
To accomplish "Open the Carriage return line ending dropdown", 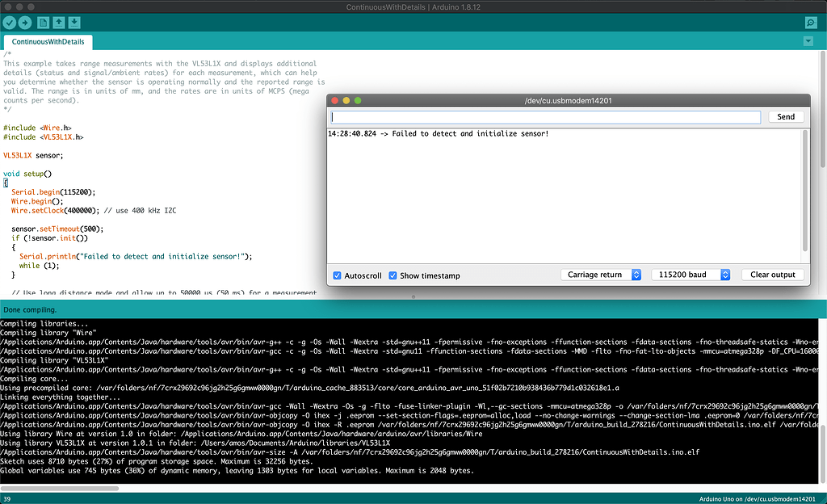I will pos(602,275).
